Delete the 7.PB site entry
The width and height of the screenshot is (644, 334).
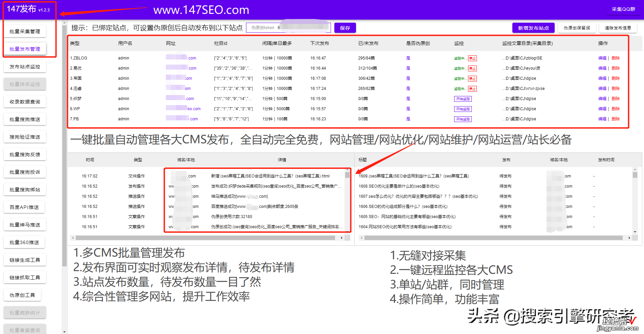pos(616,119)
